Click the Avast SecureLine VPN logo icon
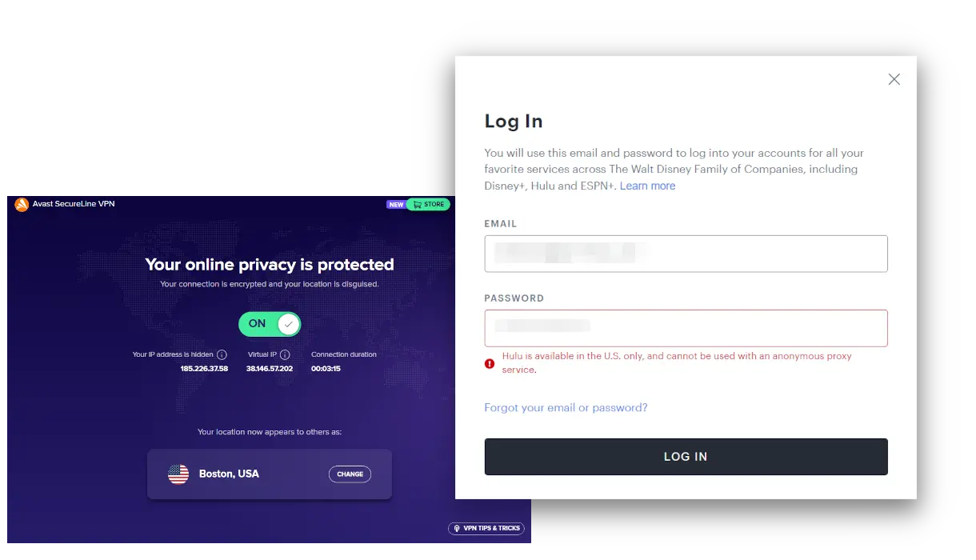 coord(22,204)
